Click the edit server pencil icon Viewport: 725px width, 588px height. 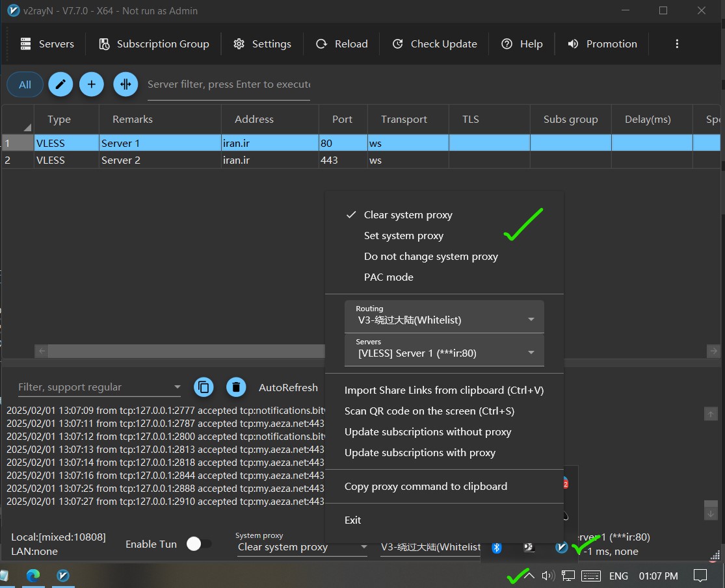point(60,84)
